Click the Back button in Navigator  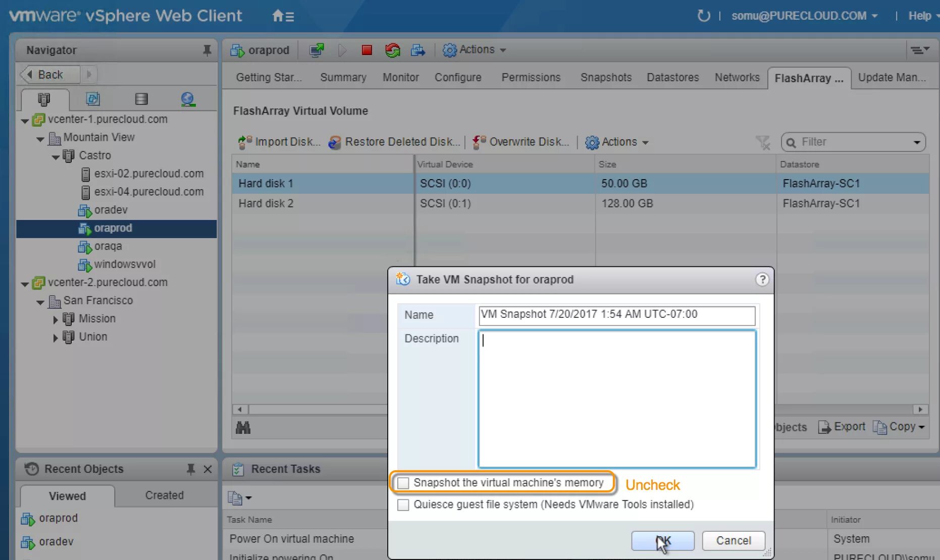[49, 75]
